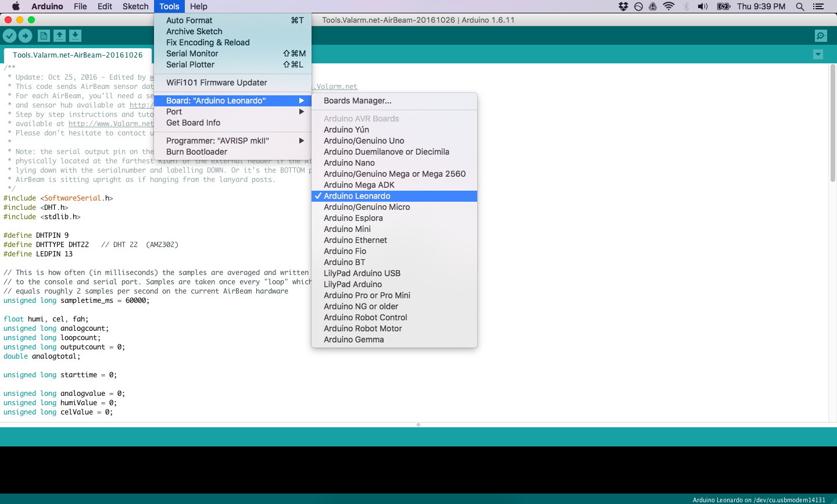Open the Sketch menu
Viewport: 837px width, 504px height.
pos(135,6)
